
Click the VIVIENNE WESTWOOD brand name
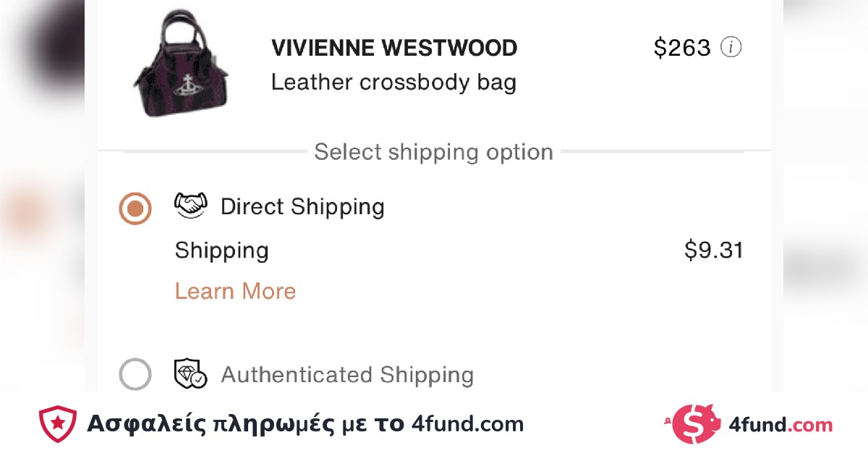tap(394, 48)
